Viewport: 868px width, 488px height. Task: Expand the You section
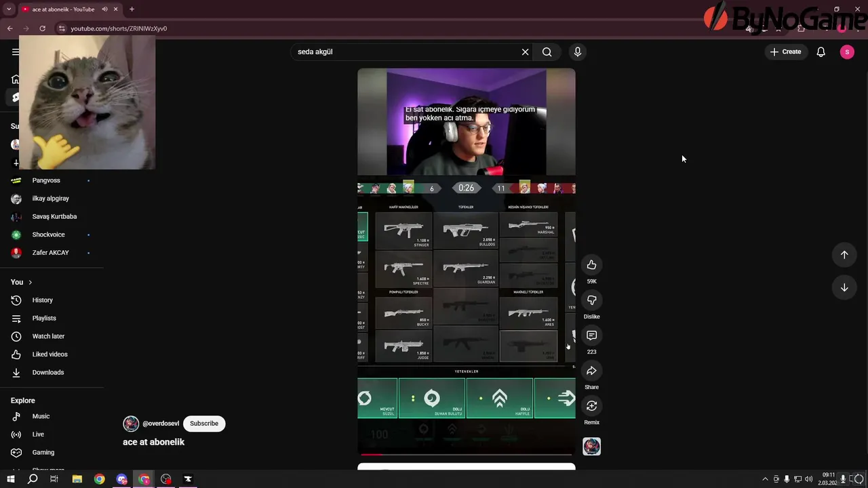coord(21,282)
